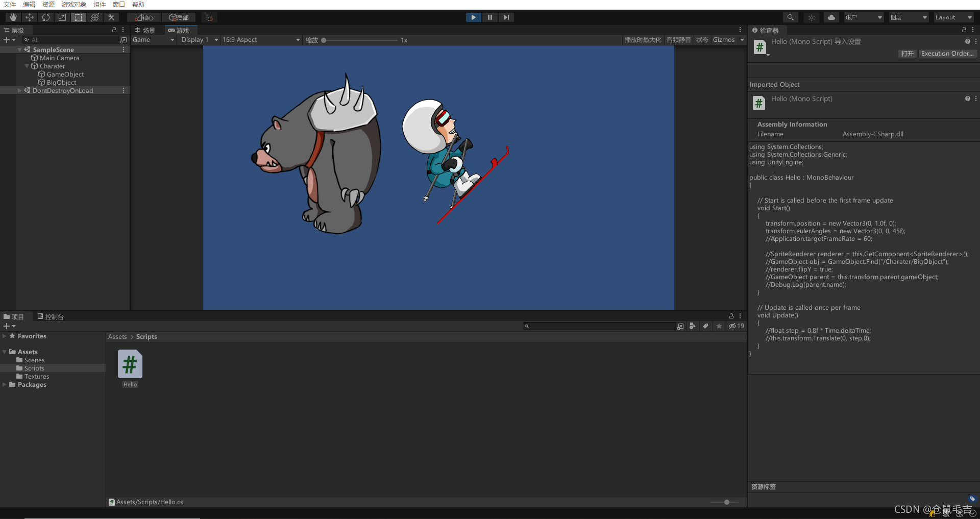Open Game view type dropdown
The image size is (980, 519).
[154, 40]
